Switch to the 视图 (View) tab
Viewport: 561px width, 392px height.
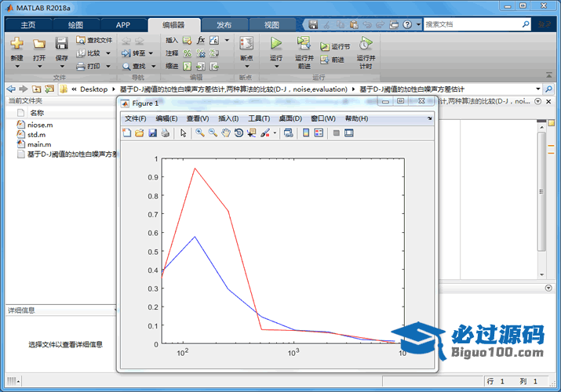(271, 24)
